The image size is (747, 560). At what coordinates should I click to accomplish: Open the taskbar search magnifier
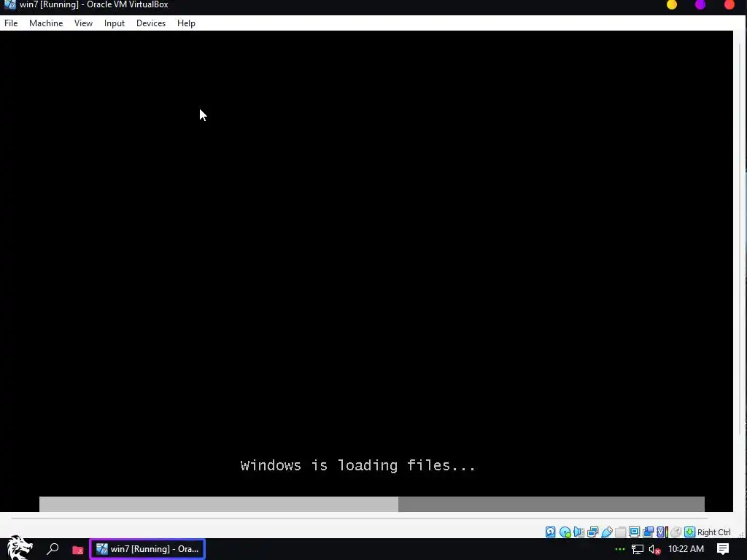pos(53,549)
